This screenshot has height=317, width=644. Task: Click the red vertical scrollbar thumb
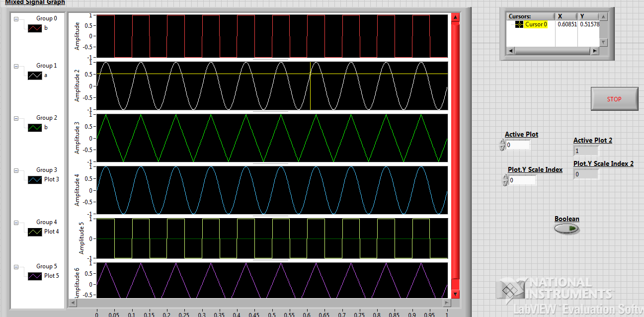click(455, 152)
